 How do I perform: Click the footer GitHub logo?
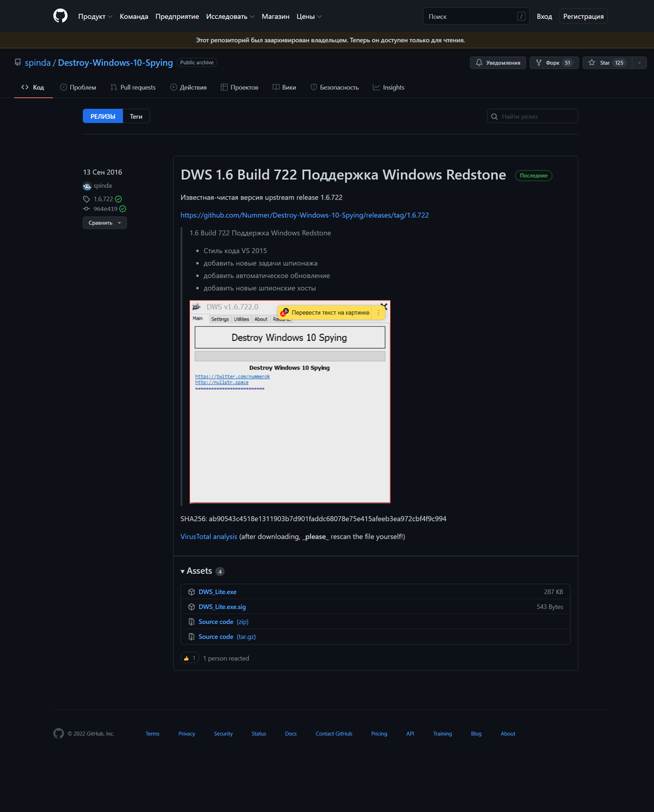[x=59, y=734]
